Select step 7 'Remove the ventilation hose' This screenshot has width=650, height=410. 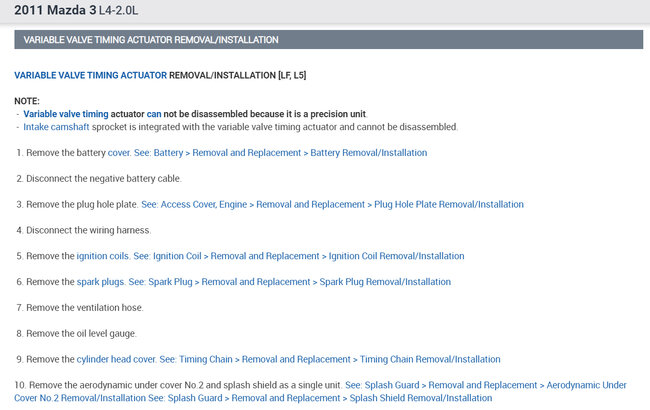click(x=80, y=308)
